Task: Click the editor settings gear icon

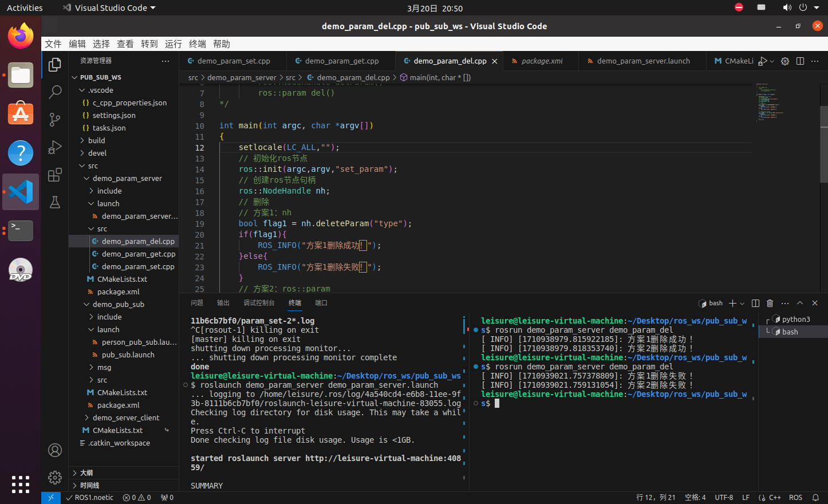Action: coord(785,61)
